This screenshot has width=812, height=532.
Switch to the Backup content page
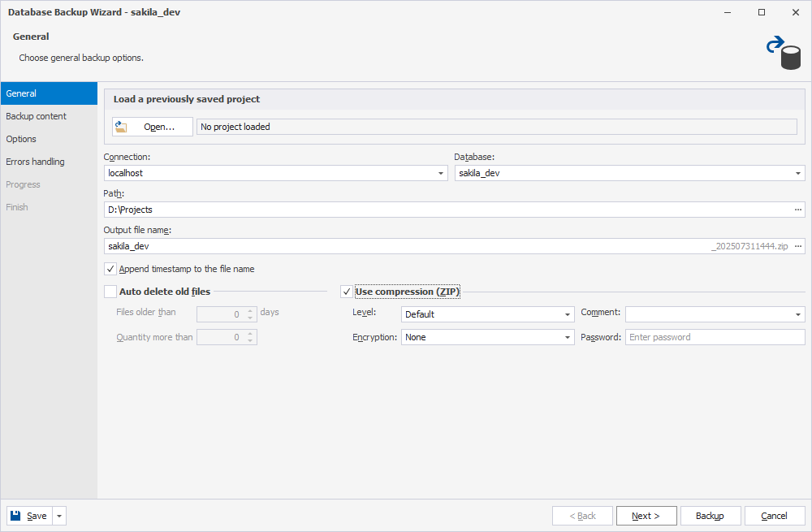coord(37,116)
